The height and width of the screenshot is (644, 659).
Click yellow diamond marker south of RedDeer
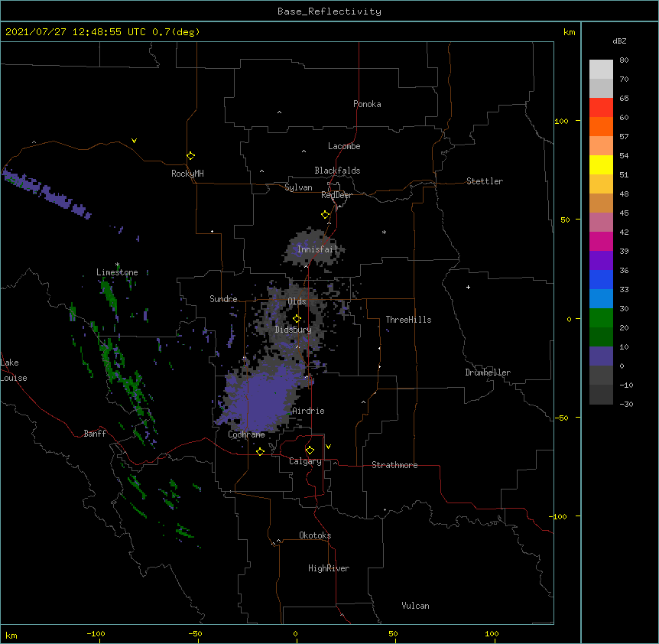(x=325, y=215)
